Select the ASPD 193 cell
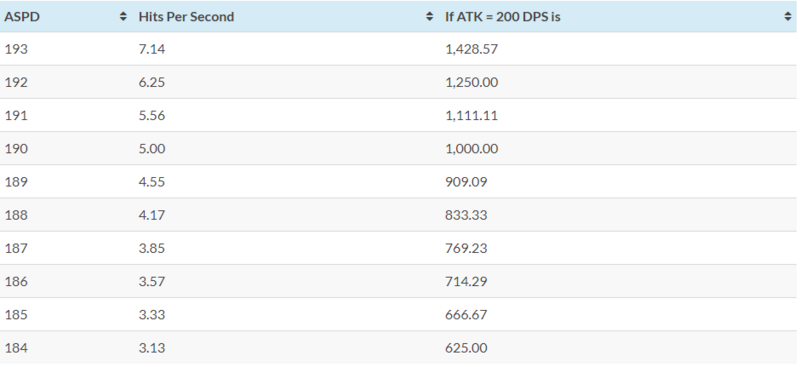The height and width of the screenshot is (367, 800). [66, 49]
